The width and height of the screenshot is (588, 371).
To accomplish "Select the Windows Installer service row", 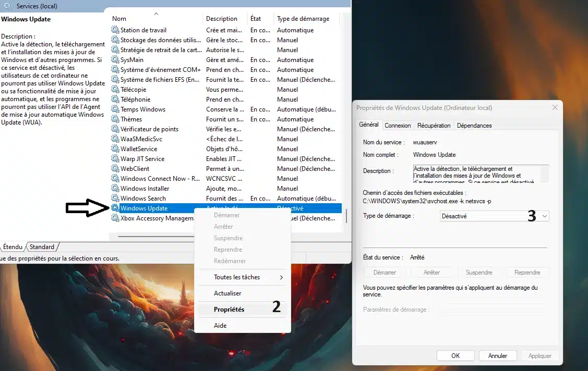I will (x=226, y=188).
